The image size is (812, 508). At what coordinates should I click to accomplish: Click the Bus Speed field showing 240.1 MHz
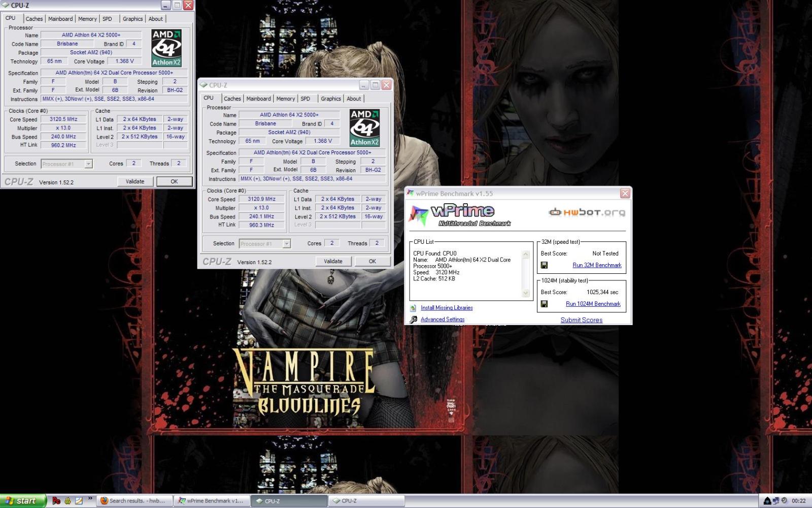[x=261, y=216]
